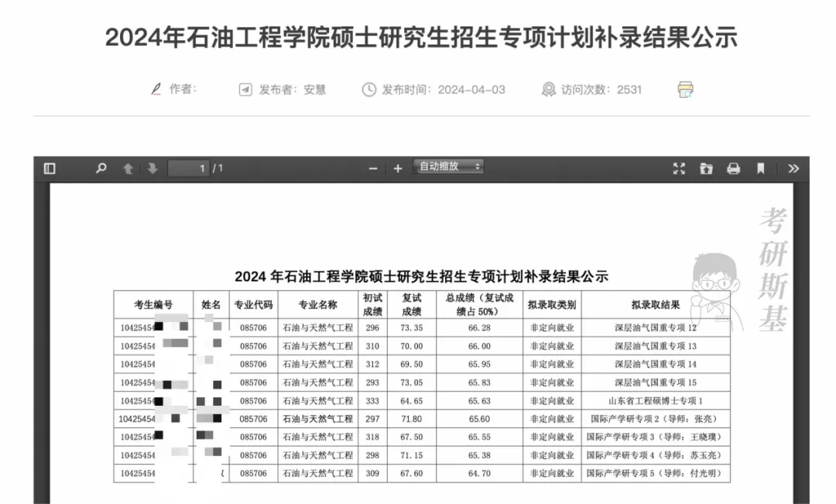
Task: Open the PDF find search tool
Action: (x=101, y=168)
